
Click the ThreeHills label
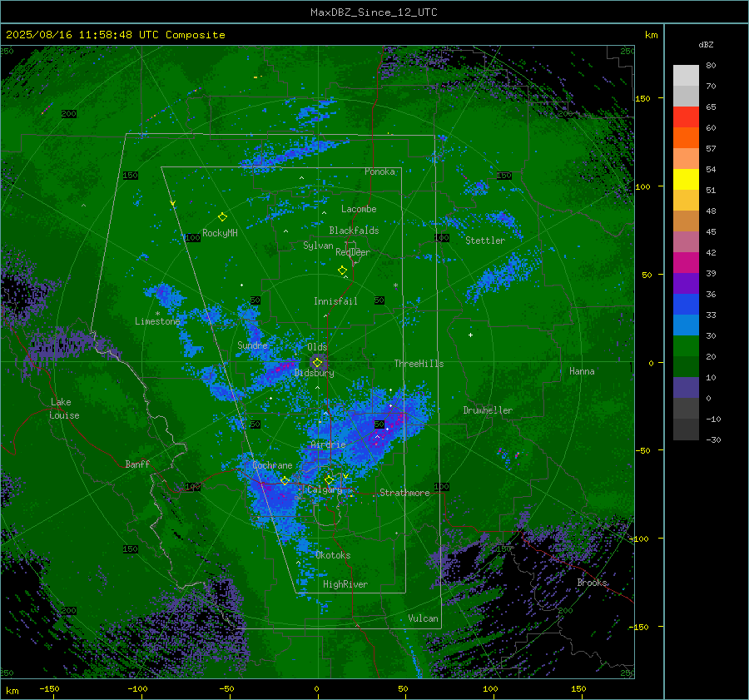(x=419, y=364)
